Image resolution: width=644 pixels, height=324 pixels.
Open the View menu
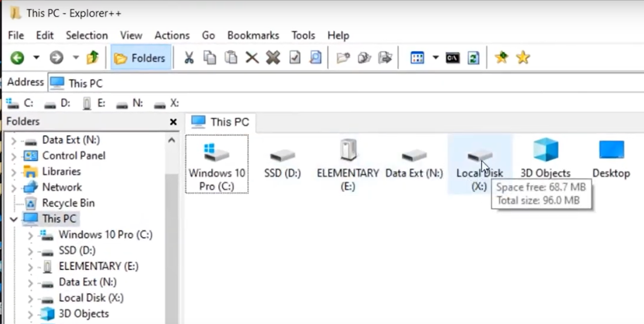coord(131,35)
